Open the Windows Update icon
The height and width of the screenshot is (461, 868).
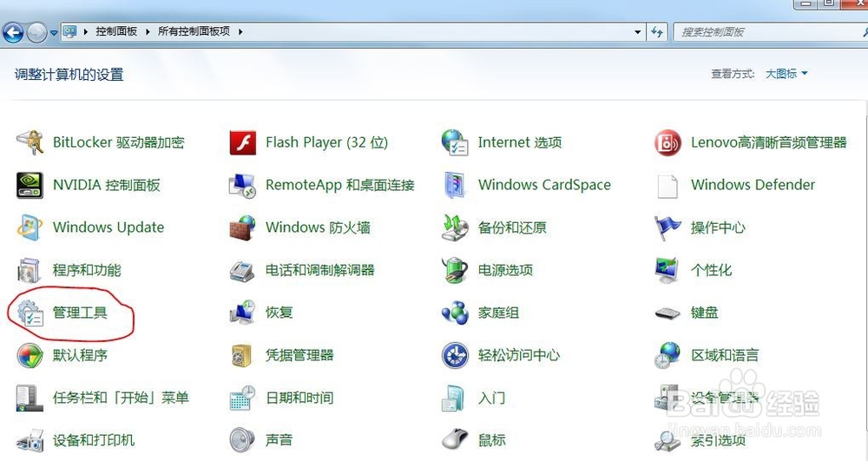30,228
